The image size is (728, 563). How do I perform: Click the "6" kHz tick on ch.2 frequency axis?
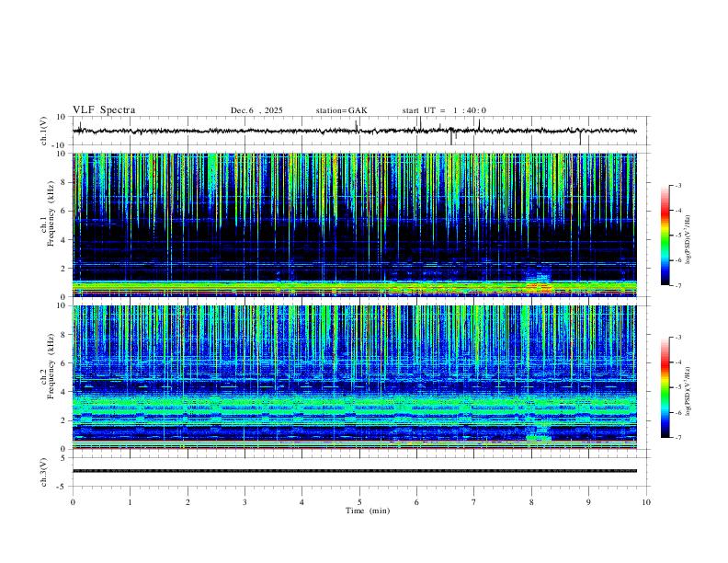coord(63,362)
